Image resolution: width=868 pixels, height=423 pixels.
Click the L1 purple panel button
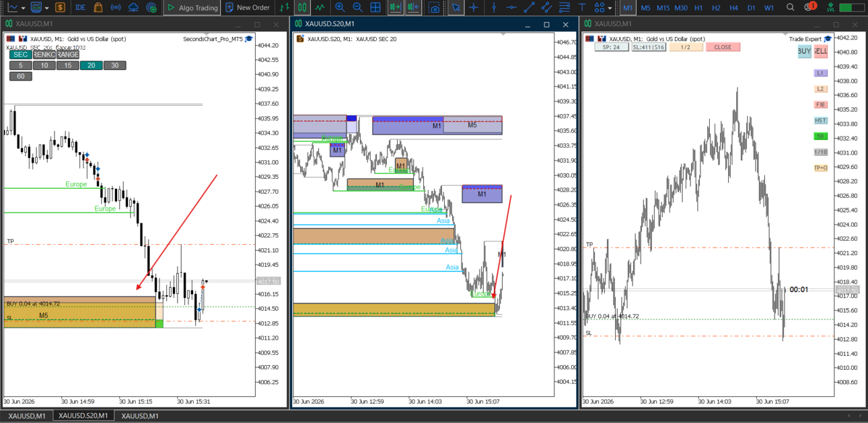(x=821, y=73)
